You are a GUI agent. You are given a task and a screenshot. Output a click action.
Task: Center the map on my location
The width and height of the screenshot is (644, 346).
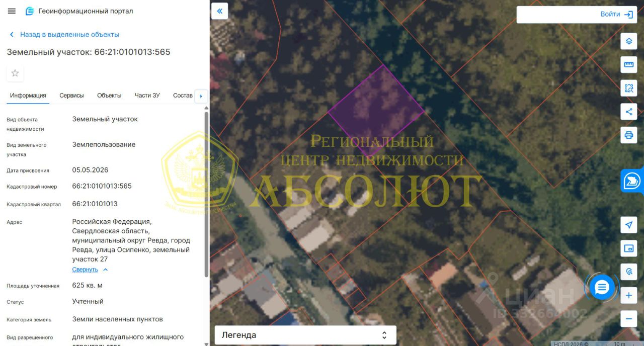[629, 225]
